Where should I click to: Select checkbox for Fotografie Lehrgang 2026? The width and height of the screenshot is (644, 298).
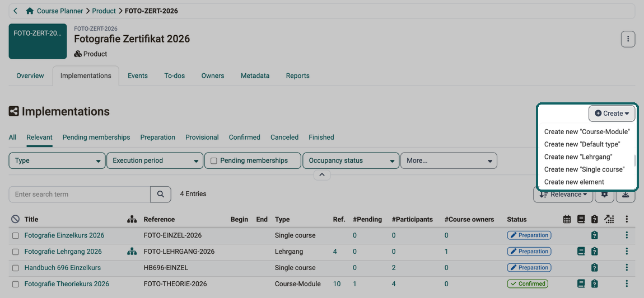(x=16, y=252)
